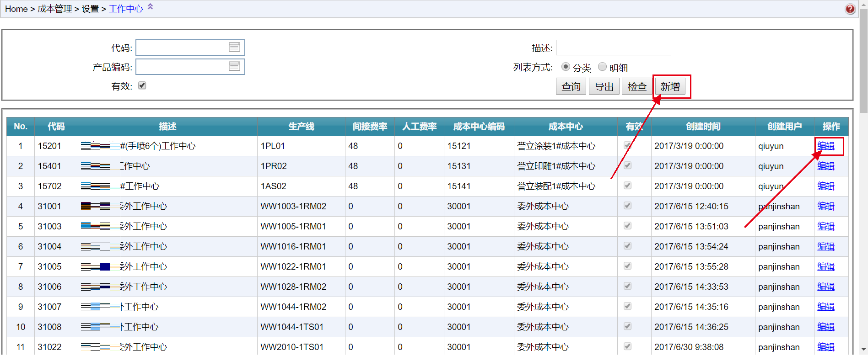Sort by the 间接费率 column header
This screenshot has height=356, width=868.
coord(370,127)
